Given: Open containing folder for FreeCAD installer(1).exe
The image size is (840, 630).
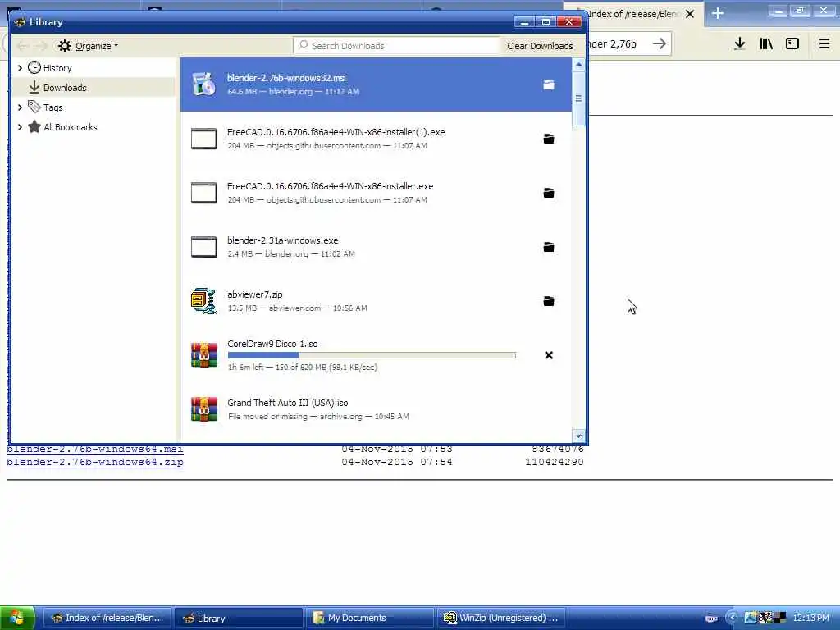Looking at the screenshot, I should [549, 139].
